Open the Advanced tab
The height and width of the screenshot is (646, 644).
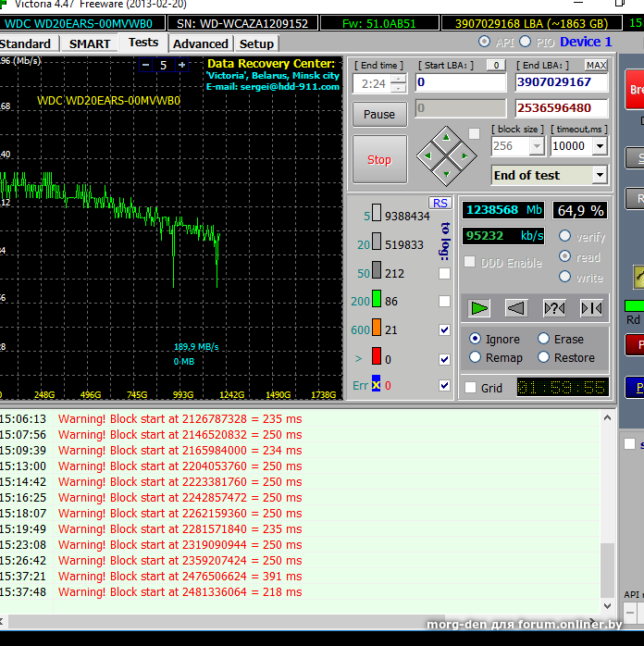click(x=200, y=43)
